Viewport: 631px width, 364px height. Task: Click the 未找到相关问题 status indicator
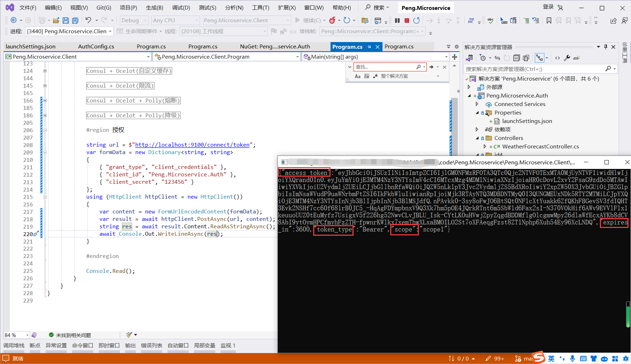coord(70,335)
